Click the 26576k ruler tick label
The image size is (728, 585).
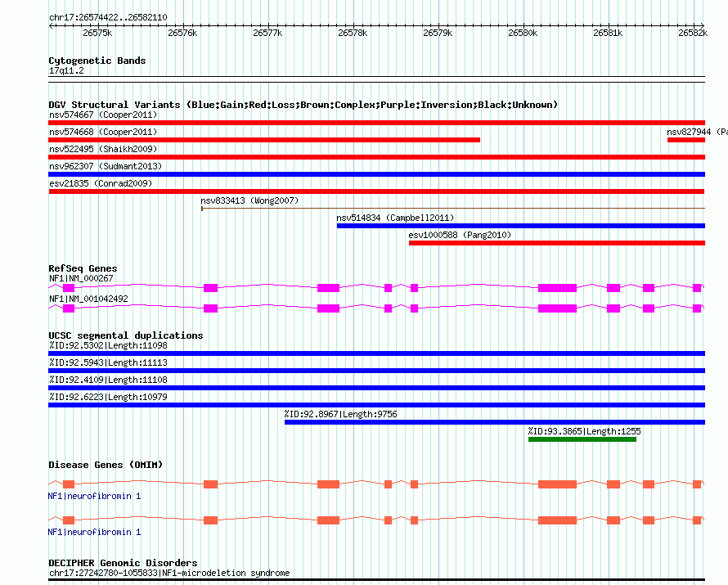pos(182,33)
